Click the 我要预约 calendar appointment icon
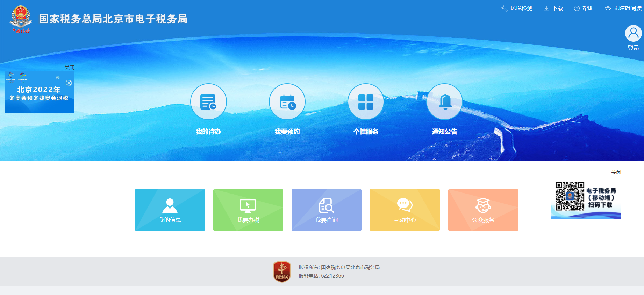Viewport: 644px width, 295px height. 287,102
